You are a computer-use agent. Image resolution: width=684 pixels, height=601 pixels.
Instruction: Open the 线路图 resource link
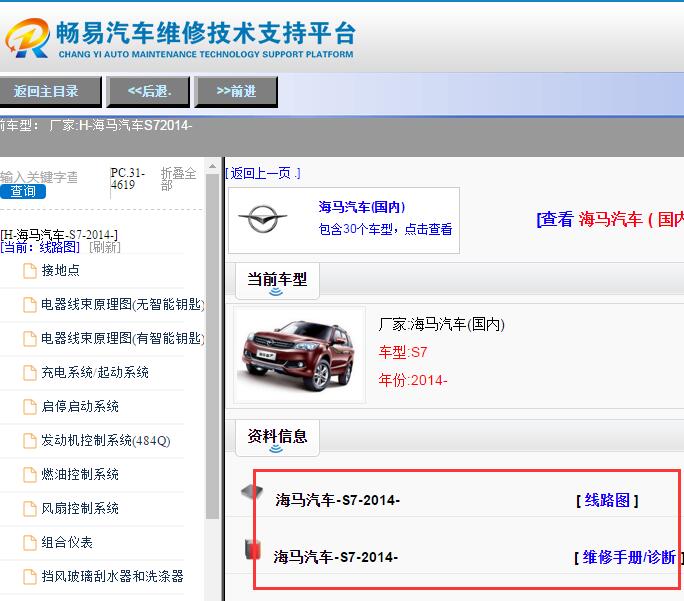coord(607,500)
